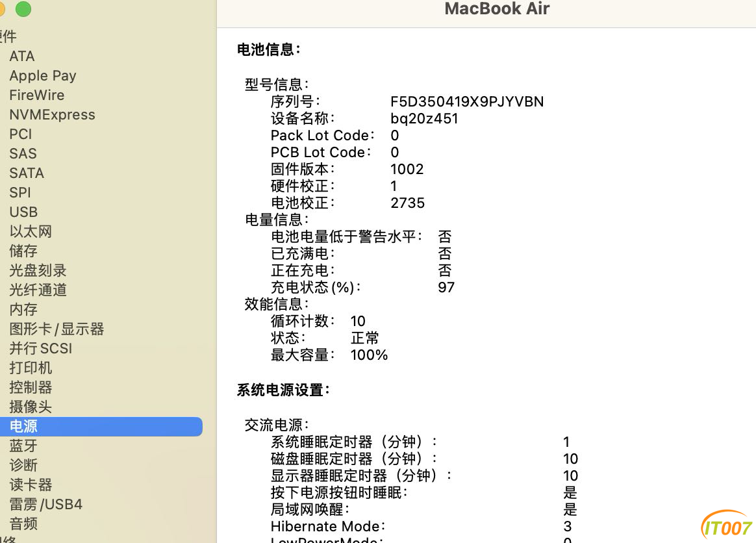
Task: Click the 电池信息 heading
Action: [268, 49]
